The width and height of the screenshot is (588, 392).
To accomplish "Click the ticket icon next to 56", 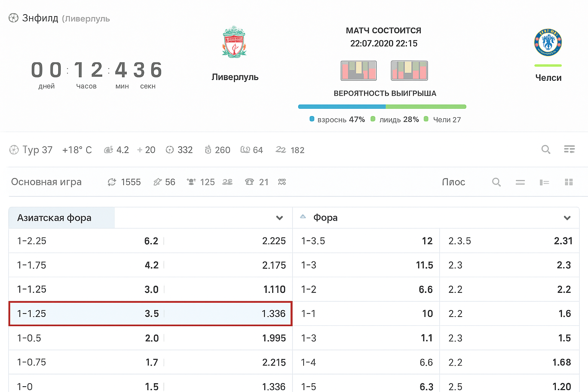I will tap(157, 182).
